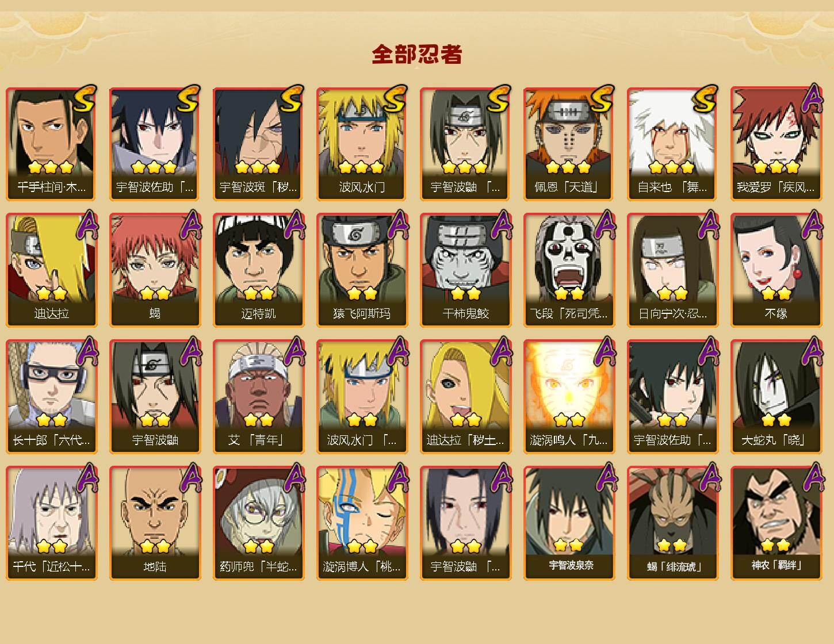834x644 pixels.
Task: Open the 神农「羁绊」 ninja card
Action: (x=776, y=523)
